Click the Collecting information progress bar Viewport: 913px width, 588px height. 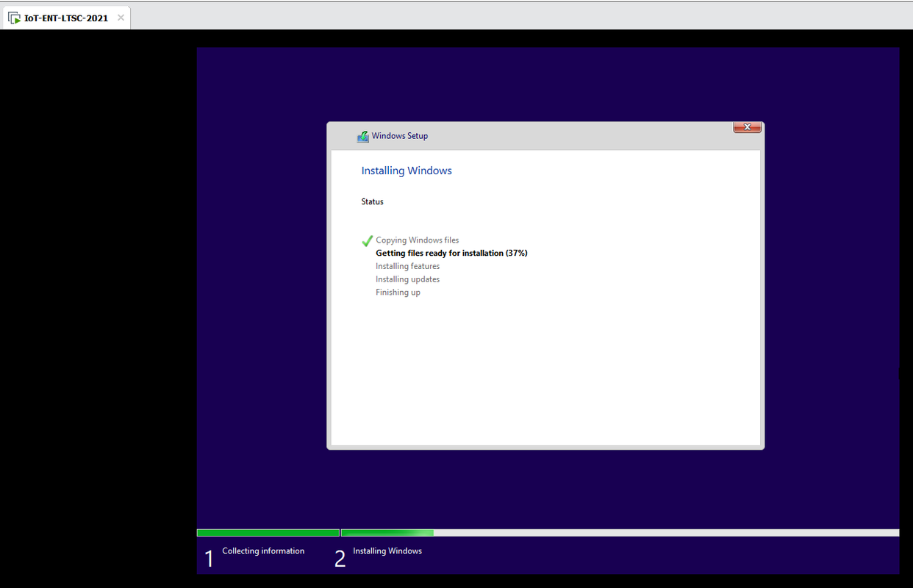pyautogui.click(x=268, y=533)
